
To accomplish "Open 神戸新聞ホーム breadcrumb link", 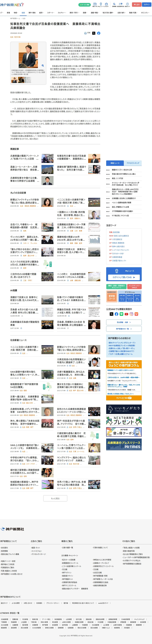I will point(15,19).
